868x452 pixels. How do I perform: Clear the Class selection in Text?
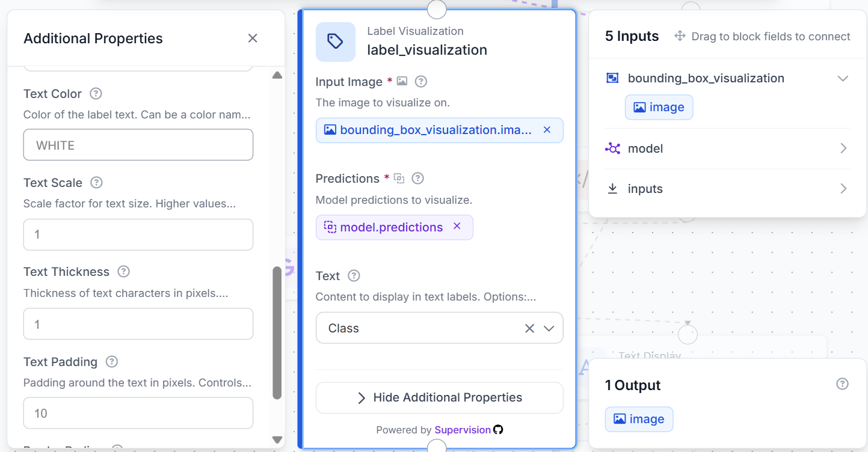[529, 328]
